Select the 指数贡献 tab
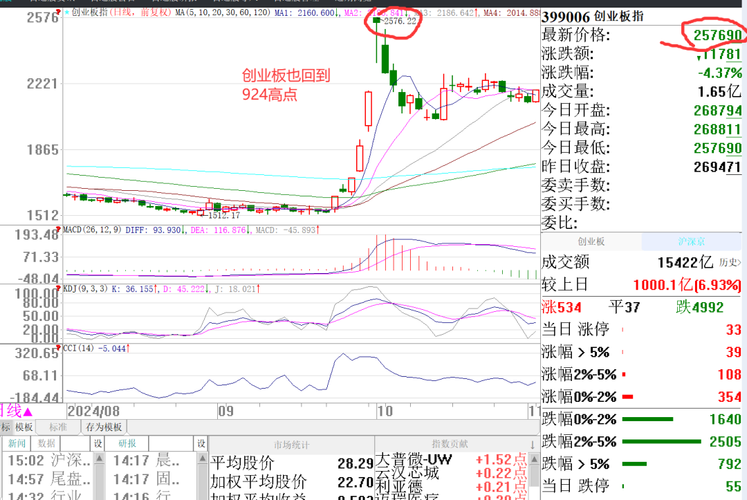The image size is (747, 500). (x=450, y=444)
